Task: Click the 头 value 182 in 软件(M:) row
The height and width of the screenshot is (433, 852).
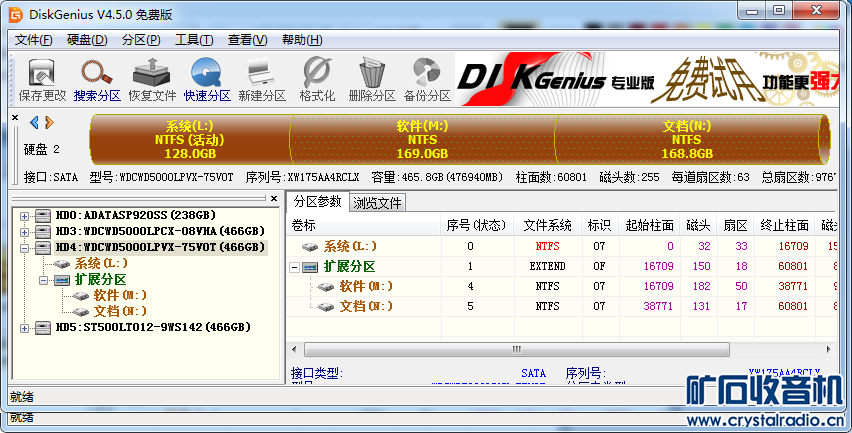Action: pos(701,286)
